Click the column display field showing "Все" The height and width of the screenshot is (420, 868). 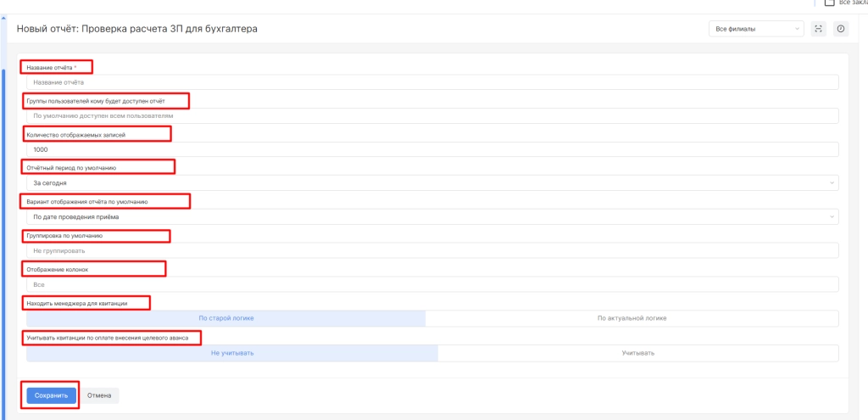(432, 285)
